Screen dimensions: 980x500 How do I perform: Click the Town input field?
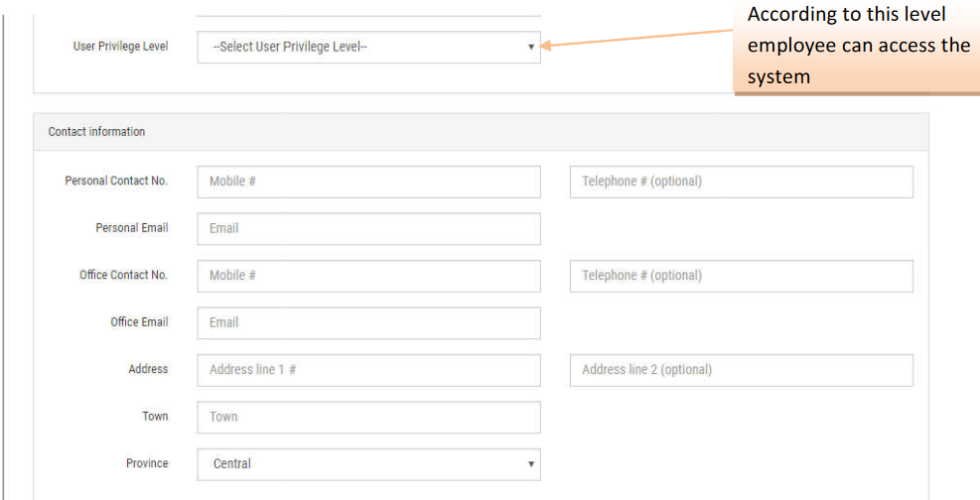(x=368, y=417)
